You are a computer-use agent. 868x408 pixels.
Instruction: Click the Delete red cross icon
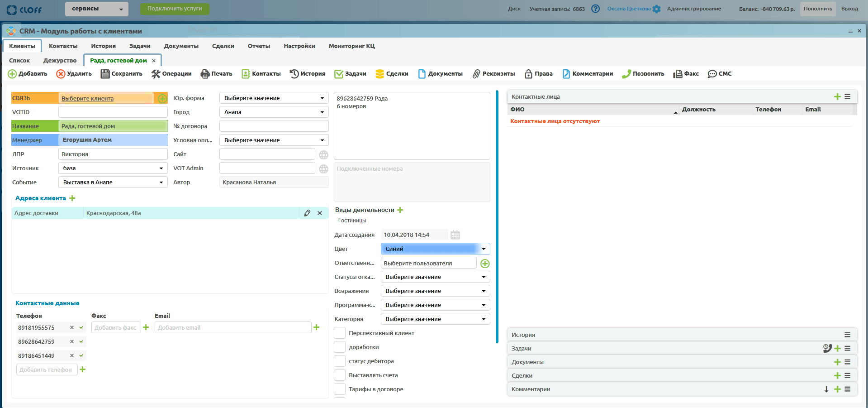tap(61, 74)
